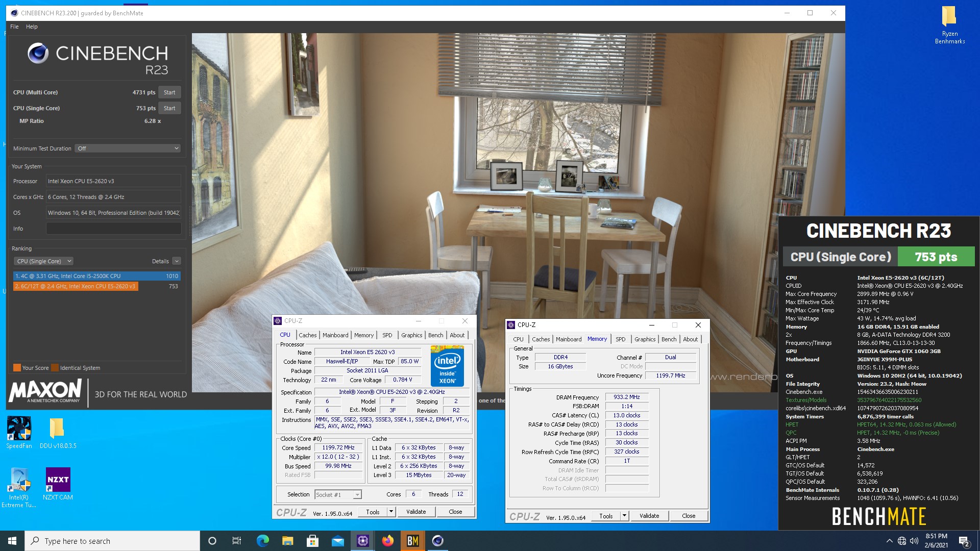Select the i5-2500K ranking entry
Viewport: 980px width, 551px height.
pyautogui.click(x=97, y=276)
